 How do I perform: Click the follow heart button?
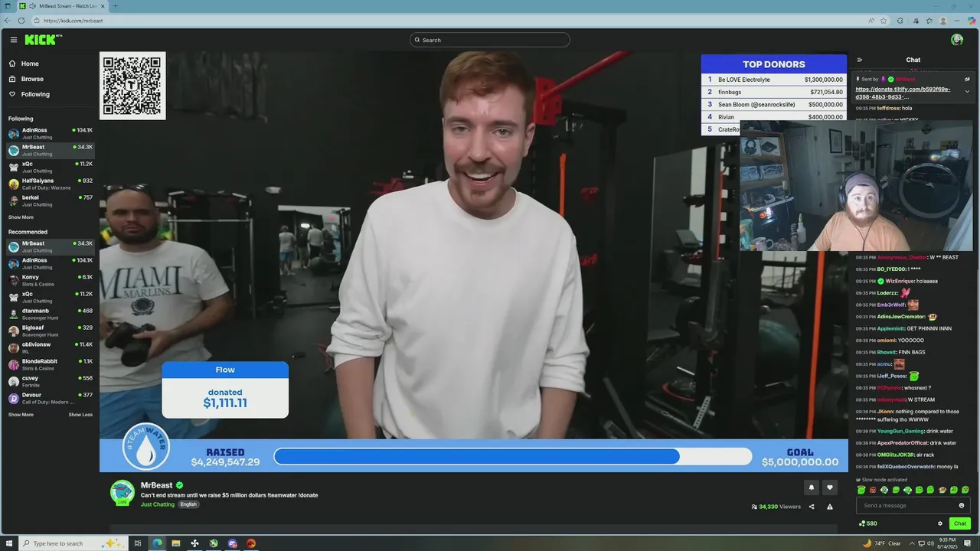point(830,487)
